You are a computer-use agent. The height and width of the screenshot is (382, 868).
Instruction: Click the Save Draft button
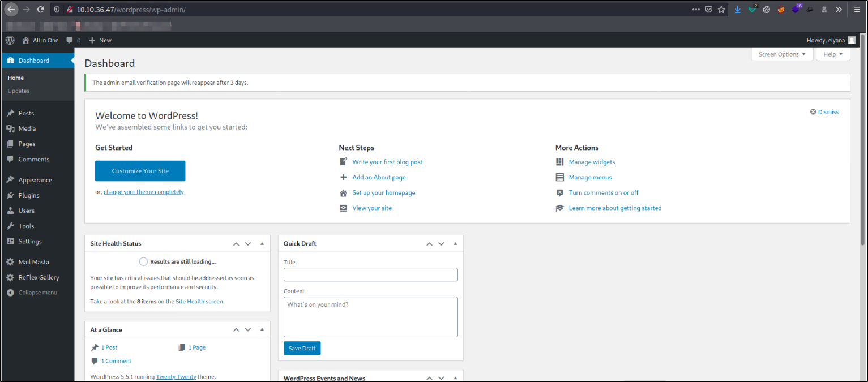point(302,348)
